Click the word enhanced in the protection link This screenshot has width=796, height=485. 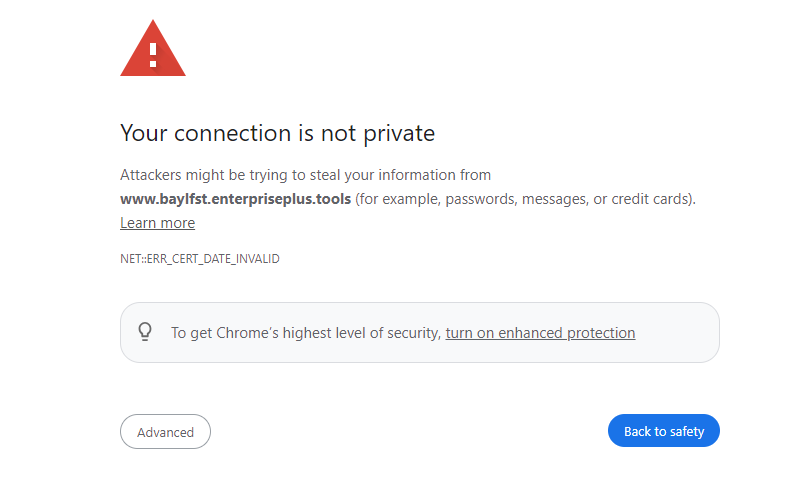[x=530, y=333]
